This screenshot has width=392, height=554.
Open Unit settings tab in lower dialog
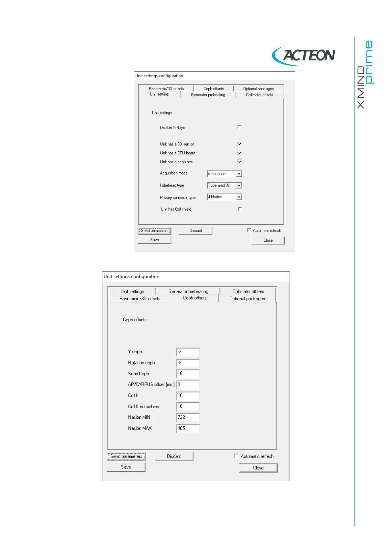132,291
